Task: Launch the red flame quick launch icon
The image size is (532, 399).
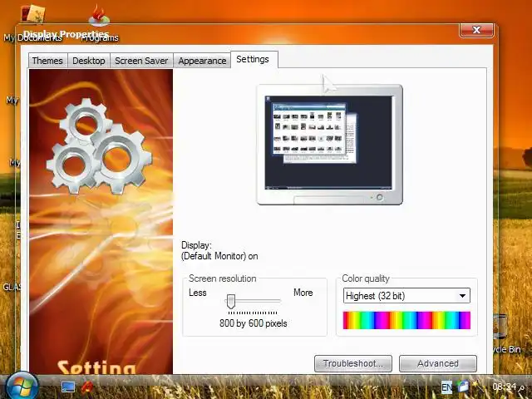Action: [x=87, y=387]
